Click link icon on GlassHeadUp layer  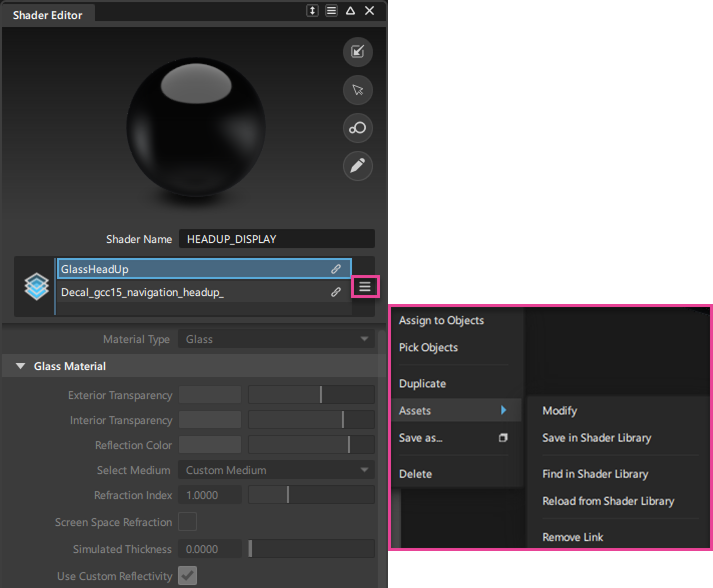click(x=336, y=269)
